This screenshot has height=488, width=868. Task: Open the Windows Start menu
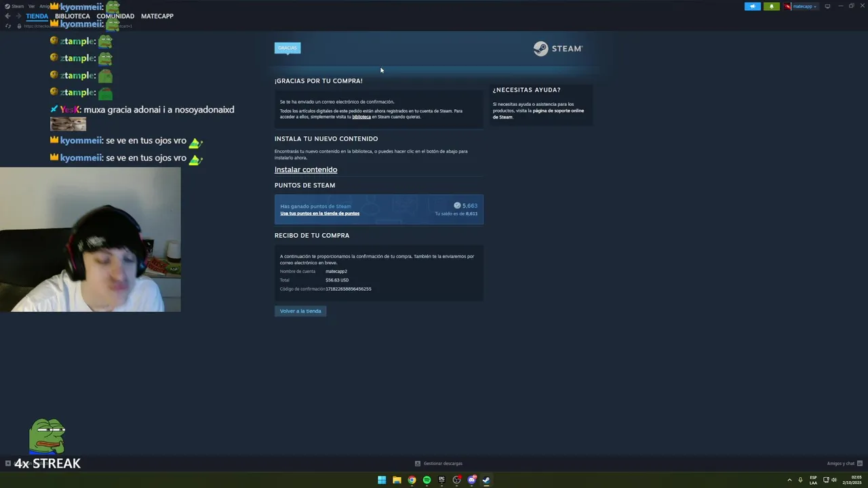(x=382, y=480)
